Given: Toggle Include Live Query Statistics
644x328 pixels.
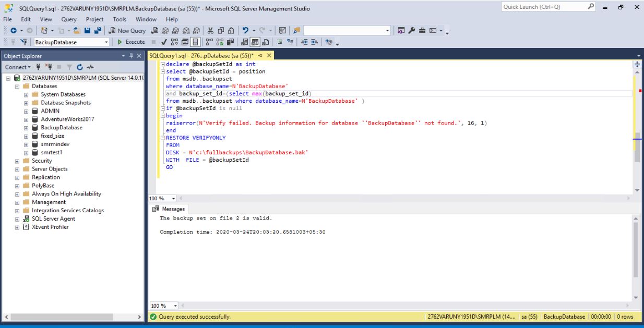Looking at the screenshot, I should pyautogui.click(x=220, y=42).
